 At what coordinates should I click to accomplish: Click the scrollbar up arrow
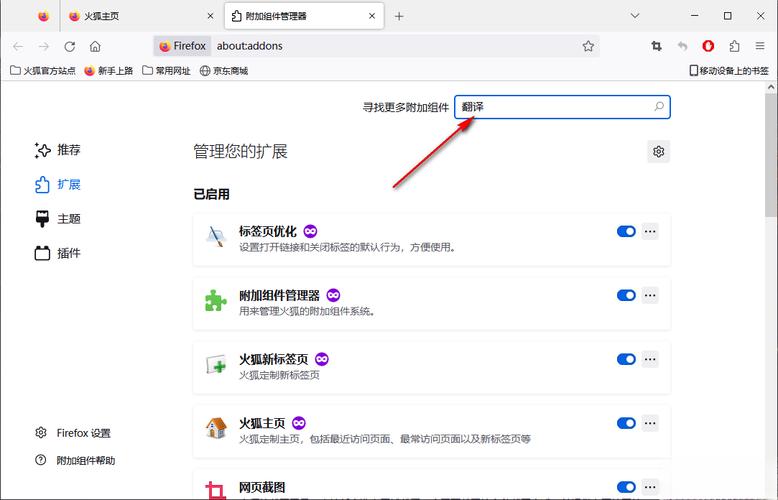[x=771, y=87]
